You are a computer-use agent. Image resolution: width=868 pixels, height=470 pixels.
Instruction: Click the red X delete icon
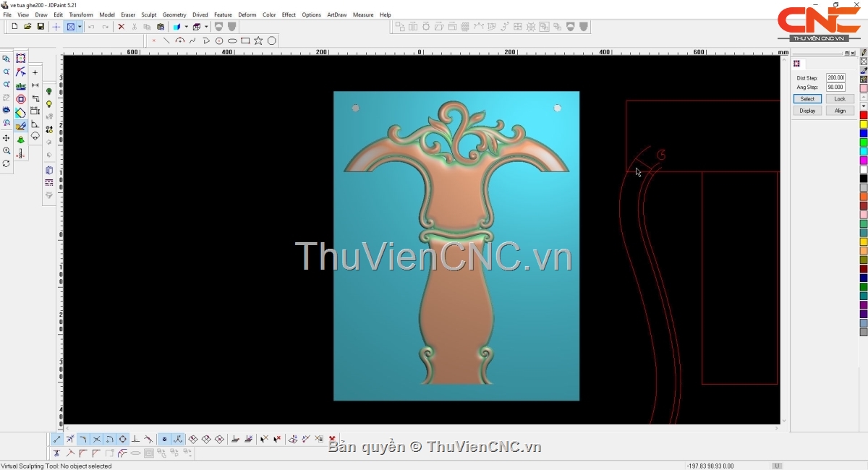click(121, 27)
